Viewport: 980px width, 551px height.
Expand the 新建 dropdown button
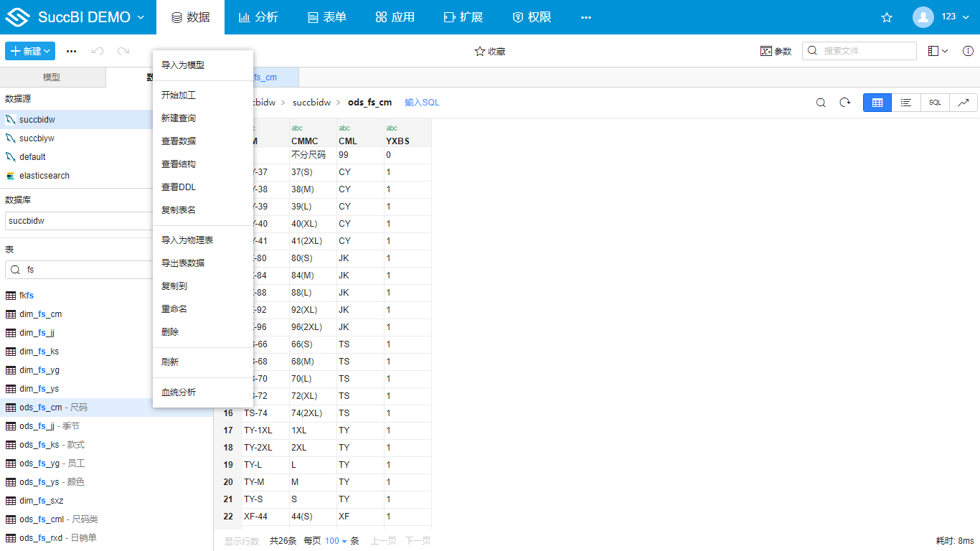[29, 51]
